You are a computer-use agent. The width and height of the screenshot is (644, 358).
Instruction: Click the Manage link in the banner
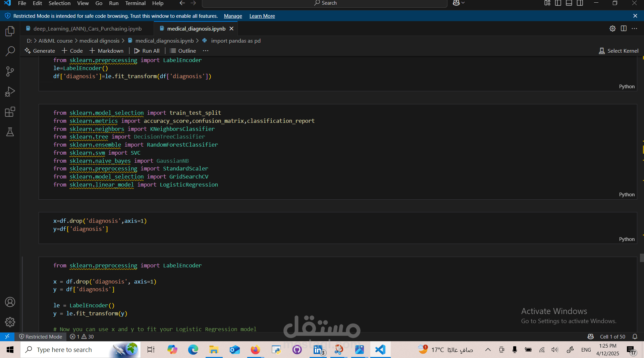coord(233,16)
